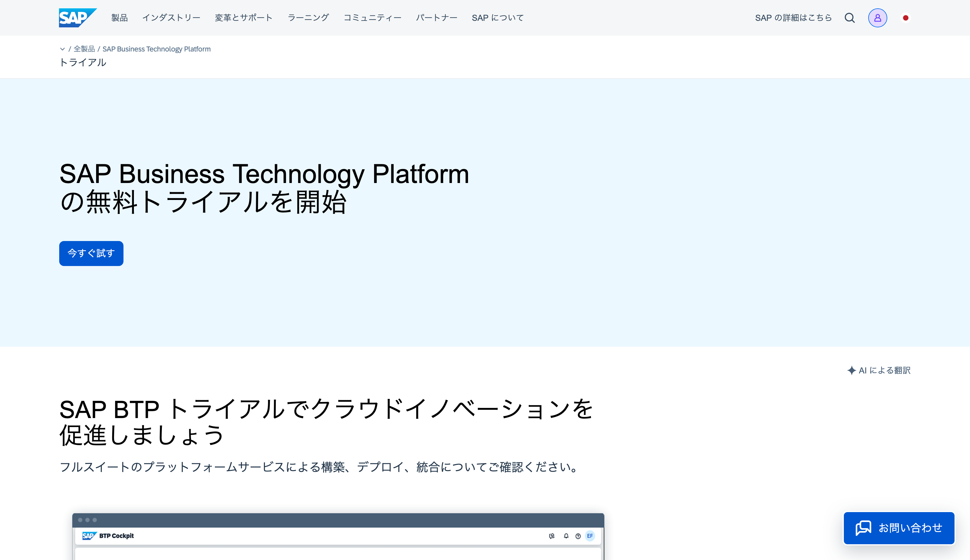The height and width of the screenshot is (560, 970).
Task: Open the パートナー menu
Action: coord(436,18)
